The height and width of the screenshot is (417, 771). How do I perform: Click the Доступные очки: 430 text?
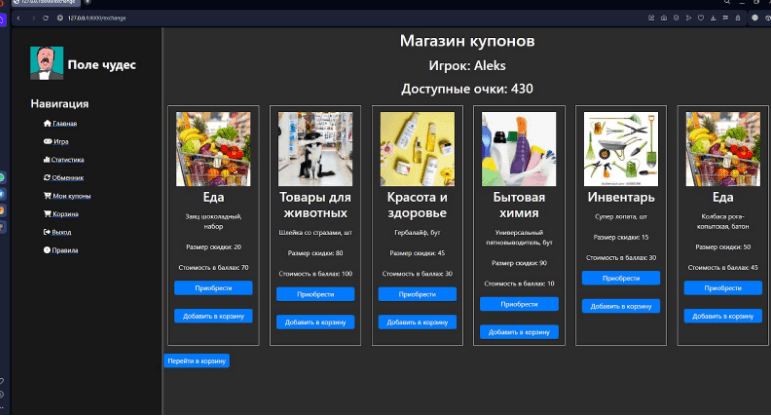[467, 89]
